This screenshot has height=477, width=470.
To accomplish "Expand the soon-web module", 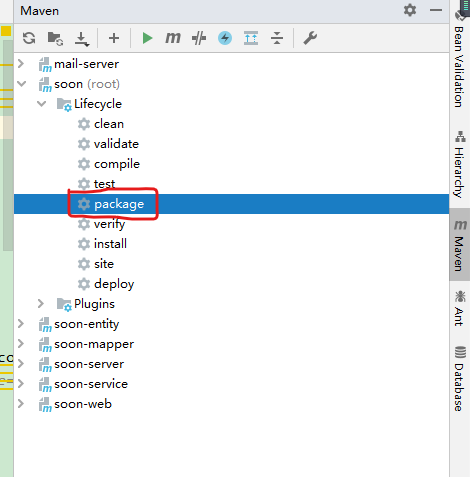I will [21, 404].
